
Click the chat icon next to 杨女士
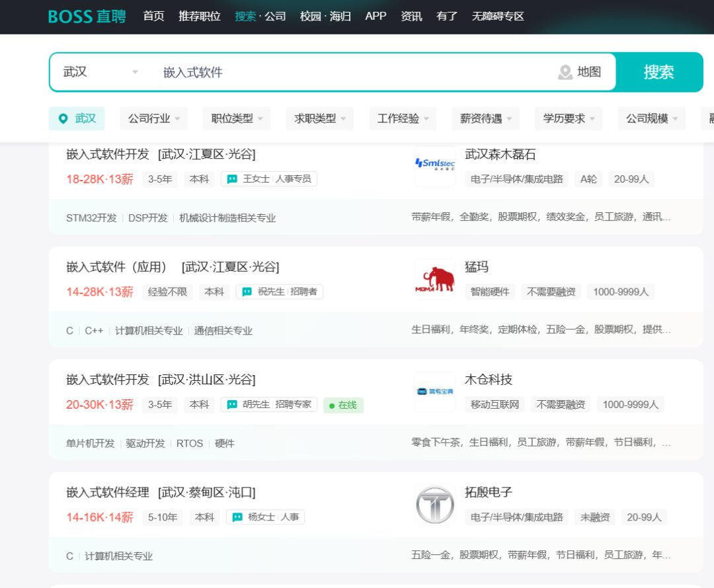[237, 517]
